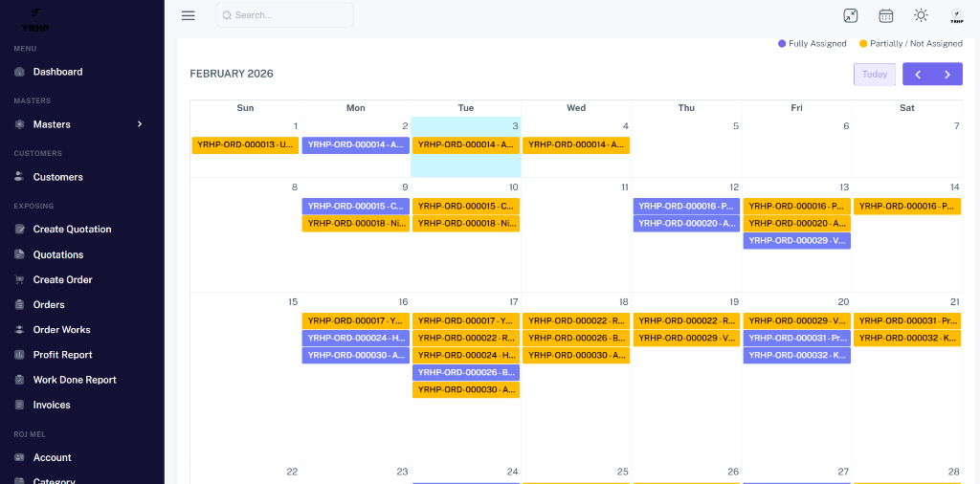The image size is (980, 484).
Task: Open YRHP-ORD-000022 event on Thursday 19
Action: (x=686, y=321)
